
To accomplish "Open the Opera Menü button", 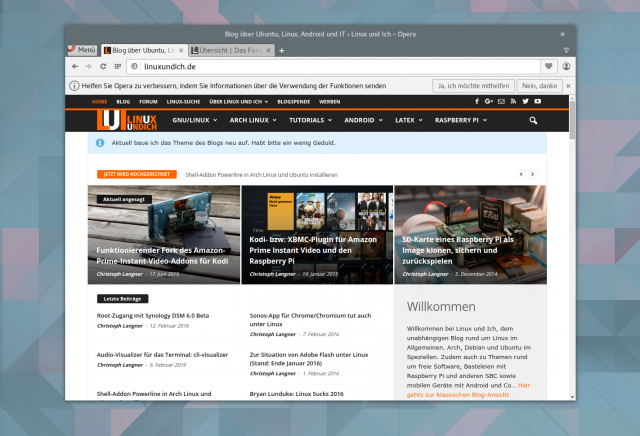I will pyautogui.click(x=82, y=50).
